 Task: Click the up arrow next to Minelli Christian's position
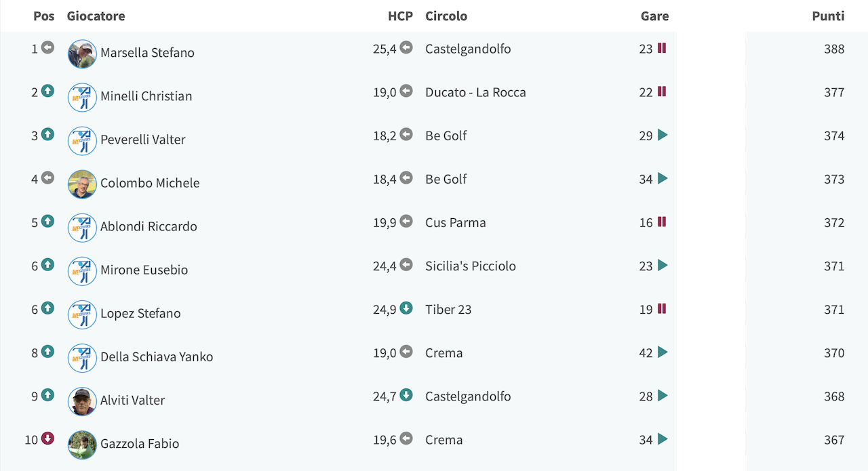pyautogui.click(x=47, y=91)
